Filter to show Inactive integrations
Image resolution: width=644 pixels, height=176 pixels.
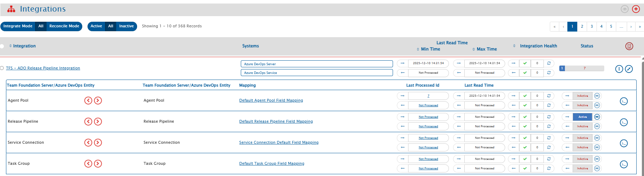126,26
